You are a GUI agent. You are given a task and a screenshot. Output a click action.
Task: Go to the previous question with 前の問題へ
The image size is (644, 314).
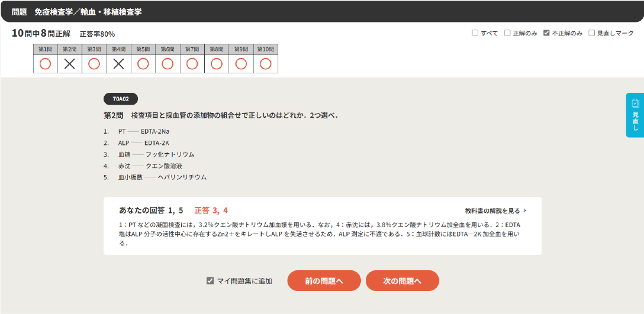pyautogui.click(x=324, y=281)
